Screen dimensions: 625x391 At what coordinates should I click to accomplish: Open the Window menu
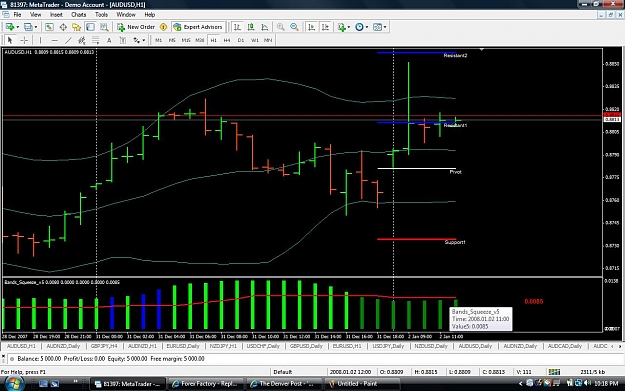[x=126, y=15]
